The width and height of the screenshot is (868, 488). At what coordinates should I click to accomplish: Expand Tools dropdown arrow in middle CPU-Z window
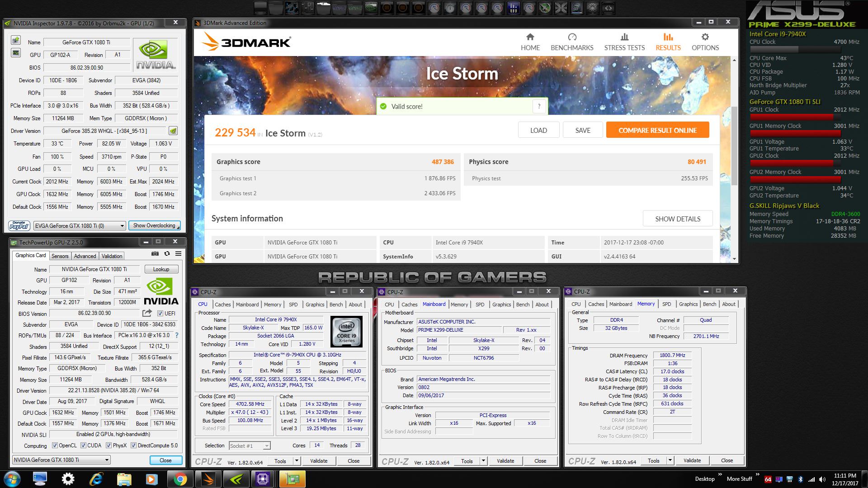483,461
